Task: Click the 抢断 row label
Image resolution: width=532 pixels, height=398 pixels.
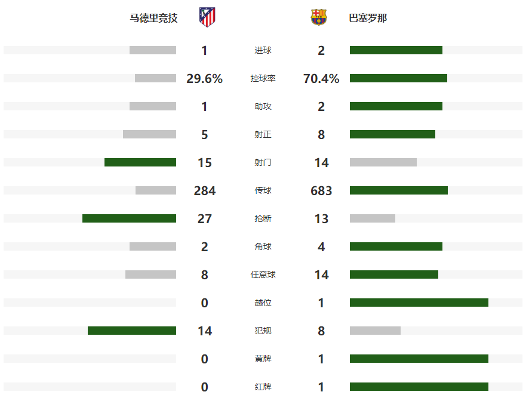Action: (263, 218)
